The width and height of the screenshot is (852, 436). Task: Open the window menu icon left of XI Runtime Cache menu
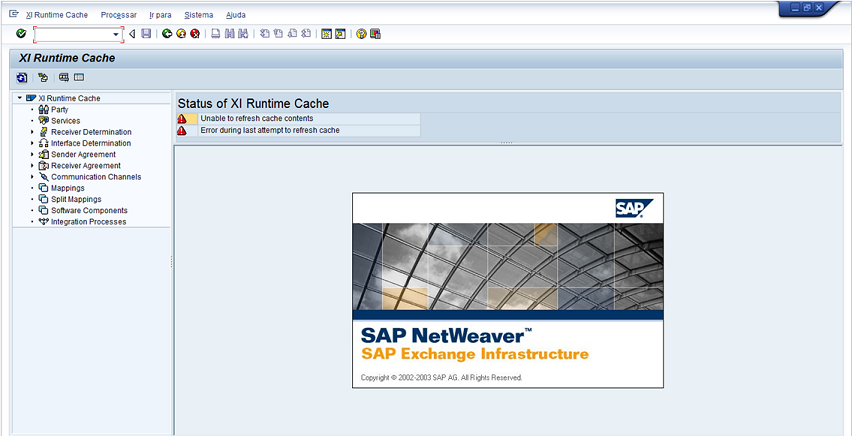point(14,14)
